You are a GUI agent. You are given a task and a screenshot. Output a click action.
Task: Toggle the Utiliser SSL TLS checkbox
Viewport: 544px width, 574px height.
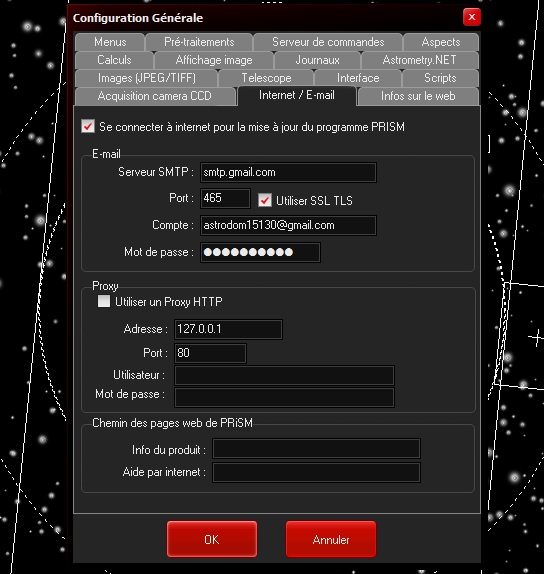pyautogui.click(x=265, y=200)
